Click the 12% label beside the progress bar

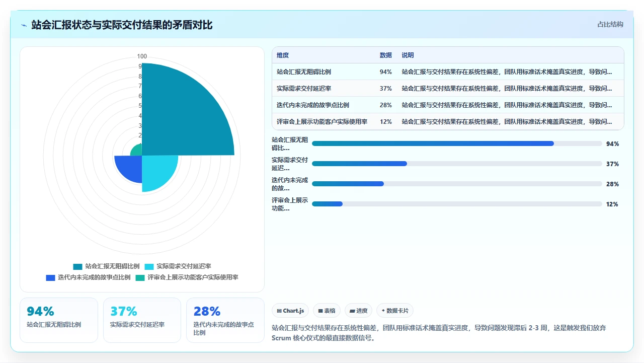click(x=612, y=204)
